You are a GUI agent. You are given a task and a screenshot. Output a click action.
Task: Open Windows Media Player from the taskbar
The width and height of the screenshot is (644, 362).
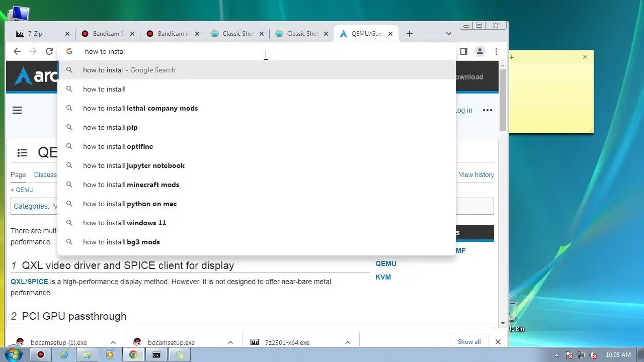(x=110, y=354)
